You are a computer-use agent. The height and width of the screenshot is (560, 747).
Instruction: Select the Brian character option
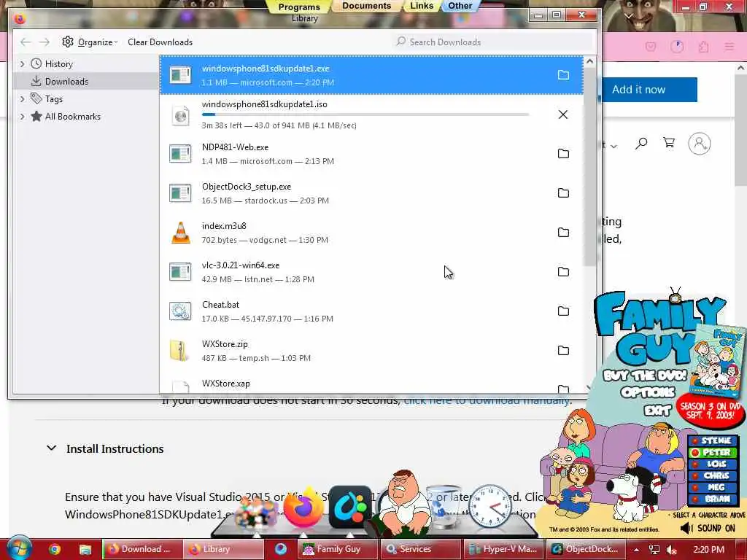coord(713,499)
